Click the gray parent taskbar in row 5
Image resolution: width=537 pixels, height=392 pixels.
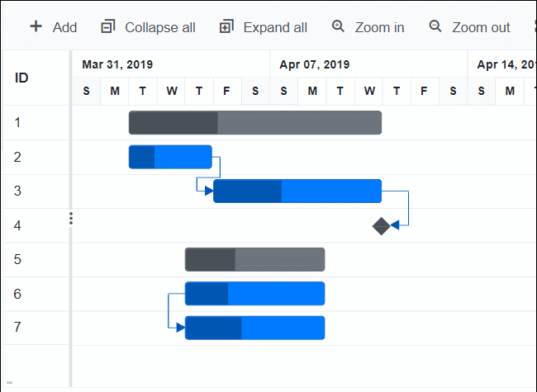pos(254,259)
